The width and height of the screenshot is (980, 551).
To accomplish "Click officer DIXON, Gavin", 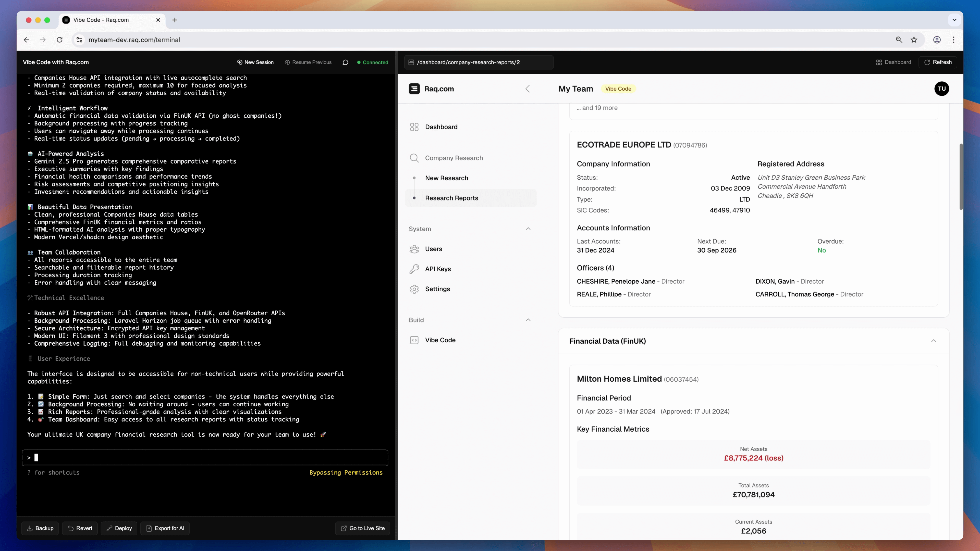I will coord(775,281).
